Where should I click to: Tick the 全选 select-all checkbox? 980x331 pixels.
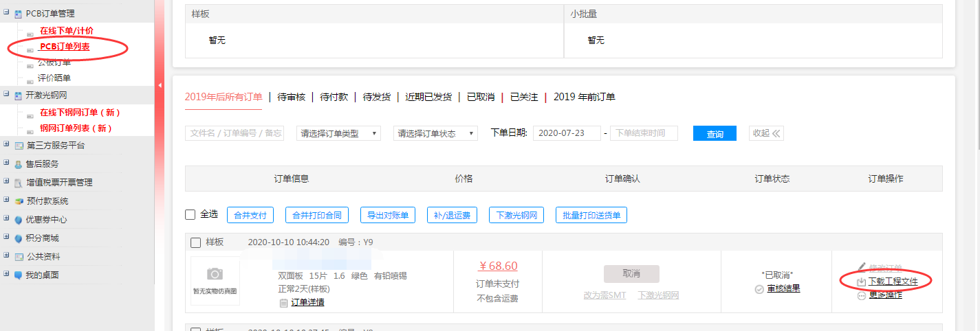190,215
